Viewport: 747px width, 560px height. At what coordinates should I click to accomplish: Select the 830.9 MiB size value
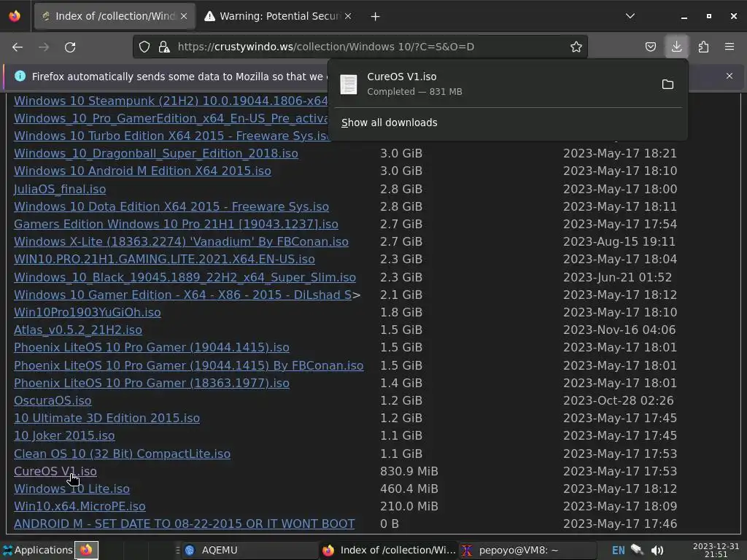click(x=409, y=472)
